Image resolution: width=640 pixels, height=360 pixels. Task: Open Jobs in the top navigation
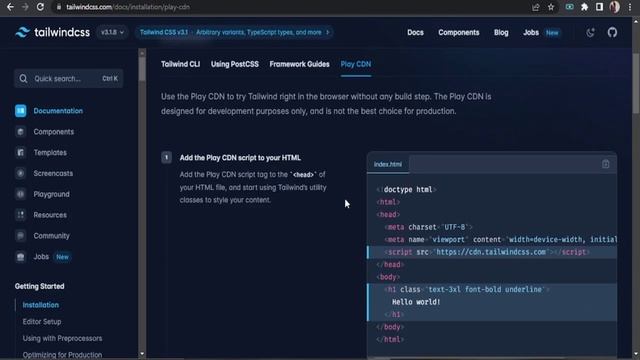531,33
